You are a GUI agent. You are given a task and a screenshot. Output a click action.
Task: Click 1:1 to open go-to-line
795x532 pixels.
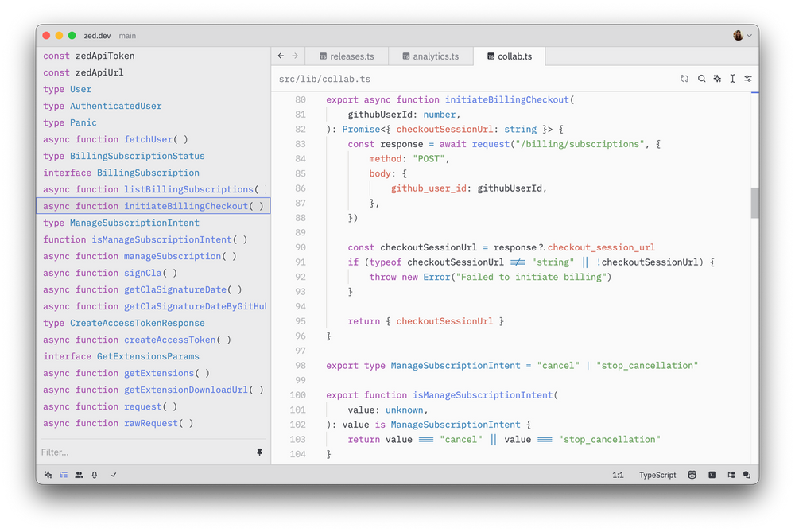pyautogui.click(x=619, y=475)
